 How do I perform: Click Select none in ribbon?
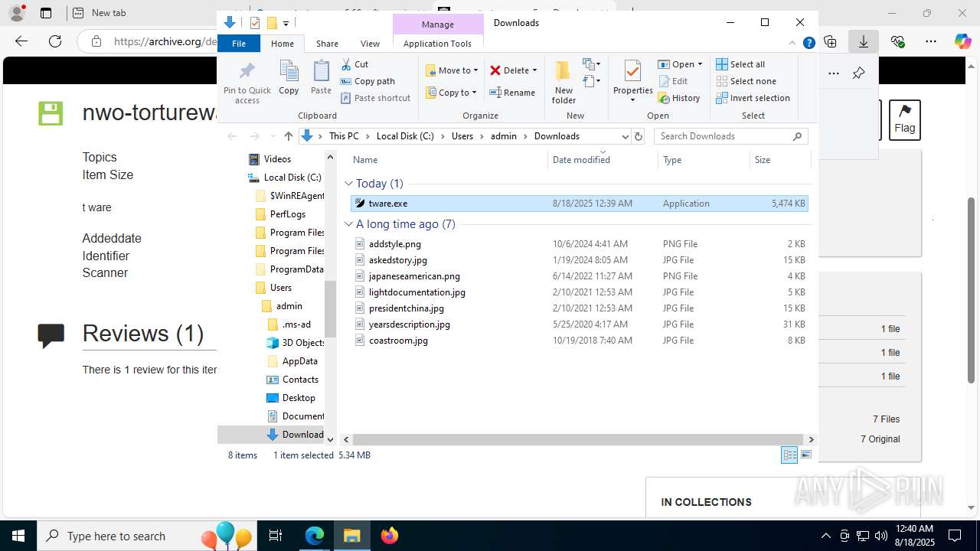[746, 81]
